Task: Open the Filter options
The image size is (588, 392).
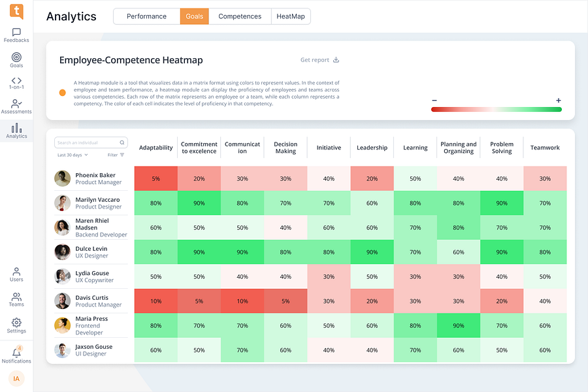Action: (116, 155)
